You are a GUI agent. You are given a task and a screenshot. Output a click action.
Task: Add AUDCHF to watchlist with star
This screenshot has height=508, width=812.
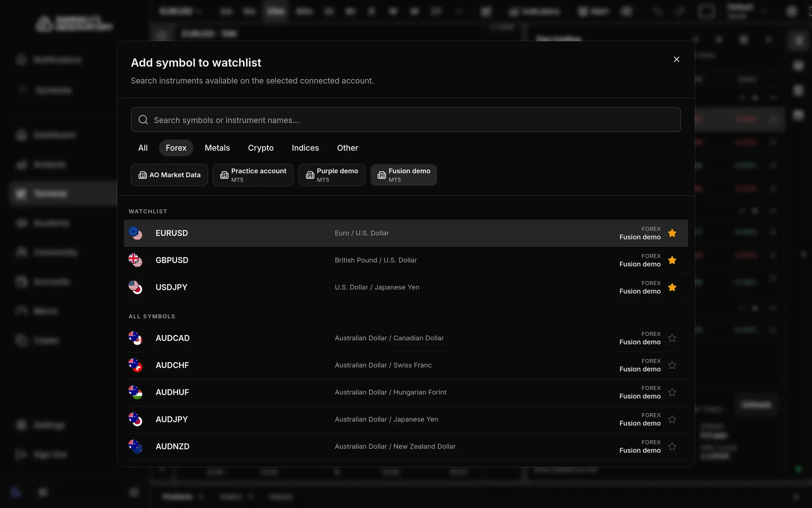tap(672, 365)
